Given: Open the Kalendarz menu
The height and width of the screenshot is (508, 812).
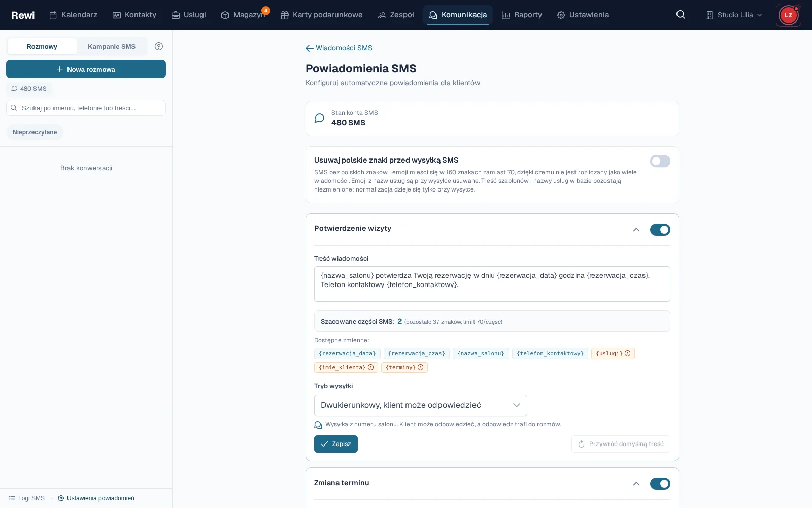Looking at the screenshot, I should [73, 15].
